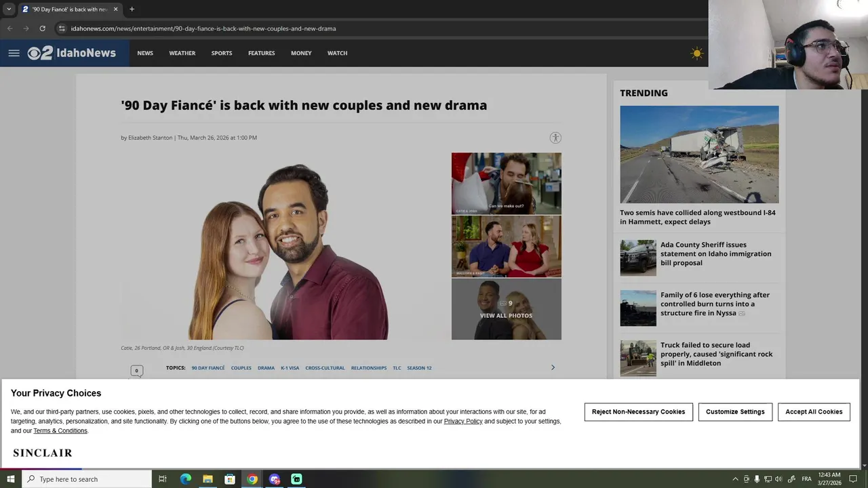Click the K-1 VISA topic tag

coord(290,368)
